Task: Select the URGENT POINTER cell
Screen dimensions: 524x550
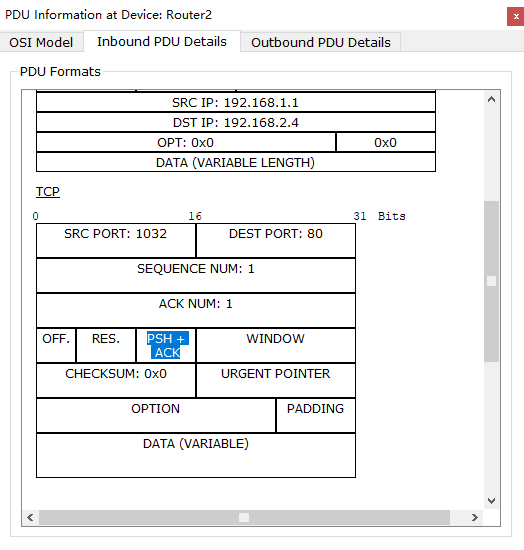Action: (x=276, y=381)
